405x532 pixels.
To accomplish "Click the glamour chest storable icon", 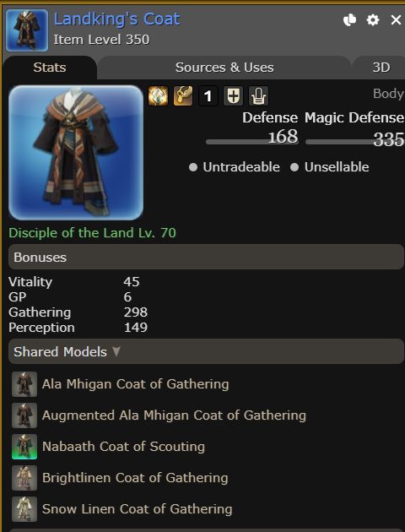I will point(183,95).
